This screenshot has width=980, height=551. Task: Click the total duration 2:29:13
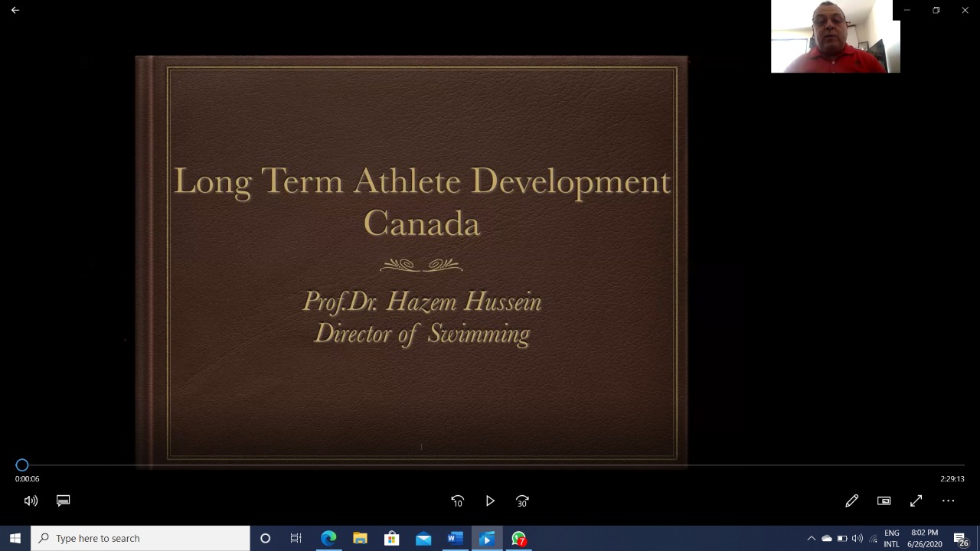pyautogui.click(x=952, y=478)
